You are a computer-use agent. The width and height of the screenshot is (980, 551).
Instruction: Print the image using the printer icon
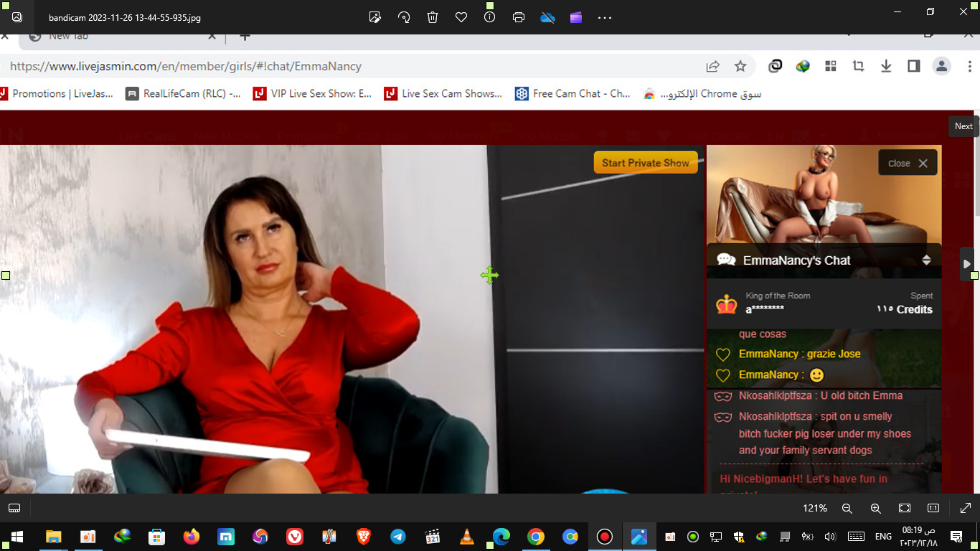(x=519, y=17)
